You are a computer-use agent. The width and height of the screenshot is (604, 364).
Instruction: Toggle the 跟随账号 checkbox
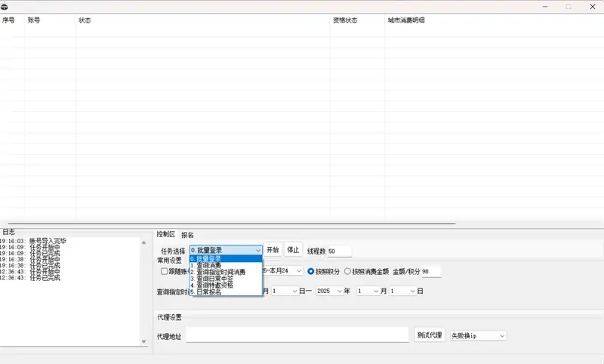click(x=165, y=271)
